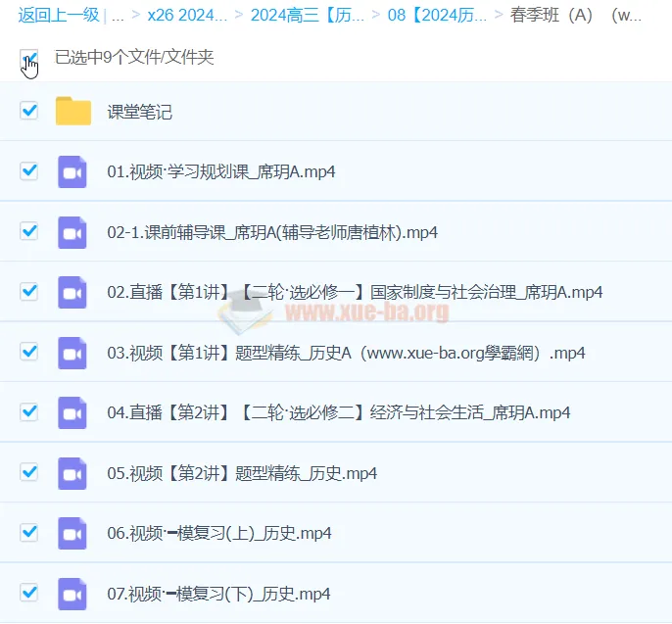Deselect checkbox for 01.视频·学习规划课_席玥A.mp4

pyautogui.click(x=28, y=171)
